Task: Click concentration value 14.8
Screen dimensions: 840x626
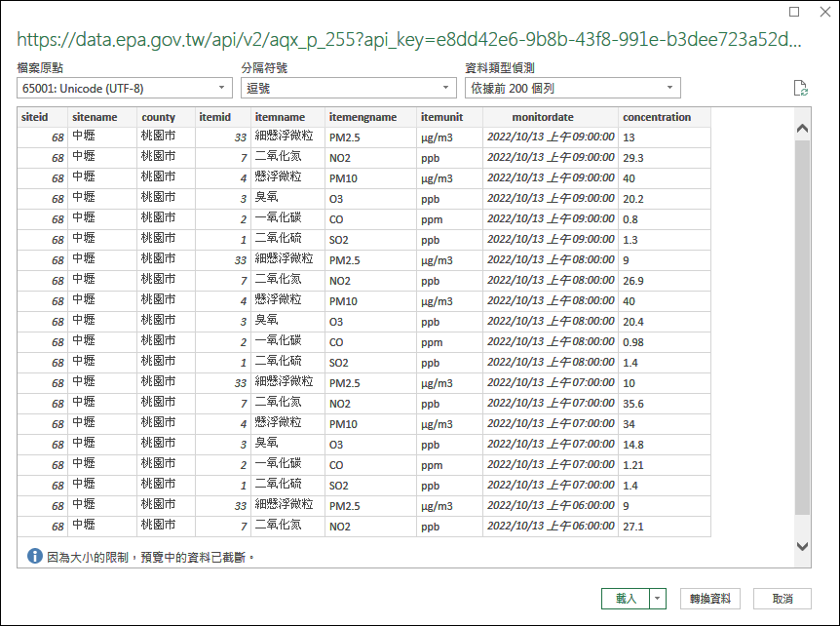Action: (633, 445)
